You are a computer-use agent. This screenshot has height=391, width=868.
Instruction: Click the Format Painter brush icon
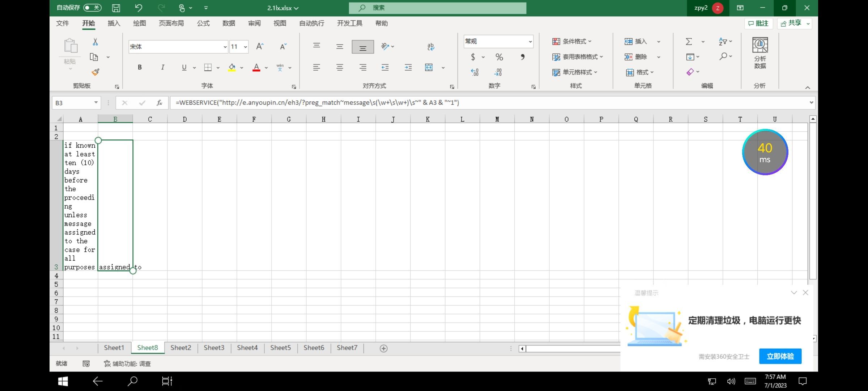(95, 72)
